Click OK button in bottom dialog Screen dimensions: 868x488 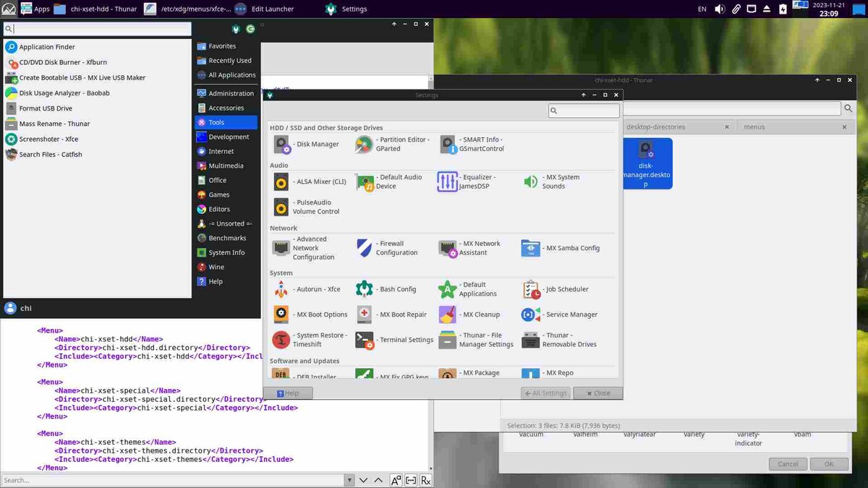(829, 464)
